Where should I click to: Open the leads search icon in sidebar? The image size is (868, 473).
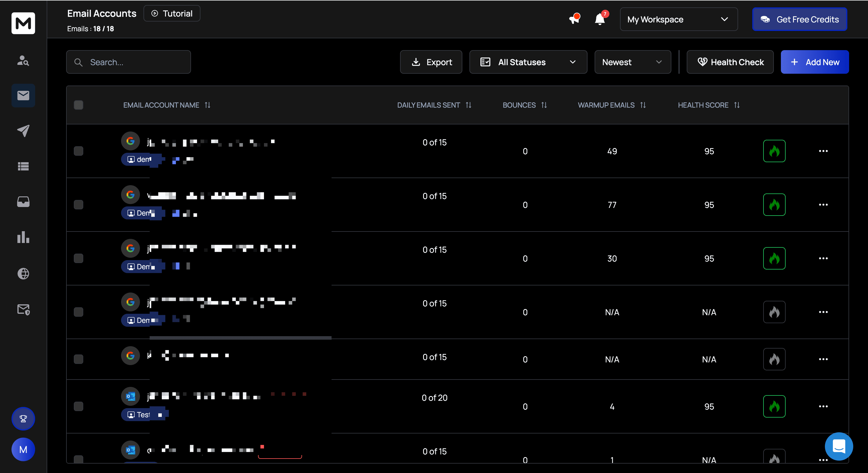[x=23, y=60]
